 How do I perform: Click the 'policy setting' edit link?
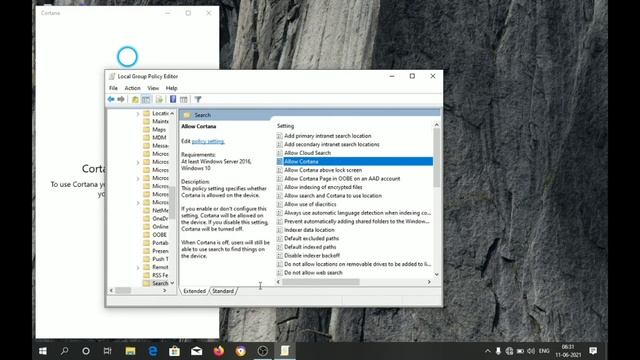pyautogui.click(x=208, y=141)
